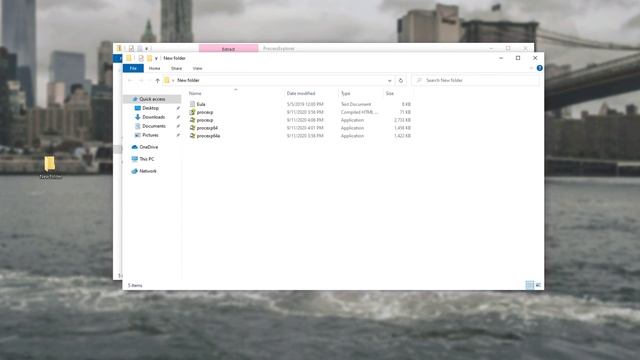The width and height of the screenshot is (640, 360).
Task: Focus the Search New folder box
Action: point(476,80)
